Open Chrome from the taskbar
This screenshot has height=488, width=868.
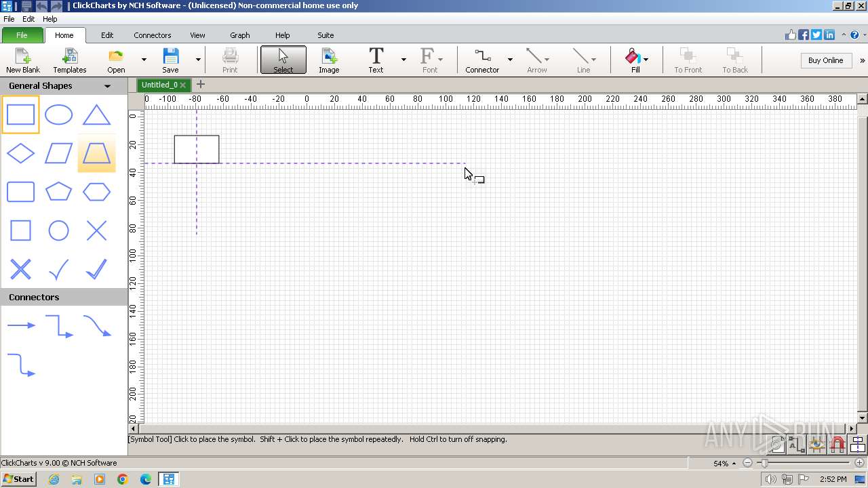click(123, 479)
